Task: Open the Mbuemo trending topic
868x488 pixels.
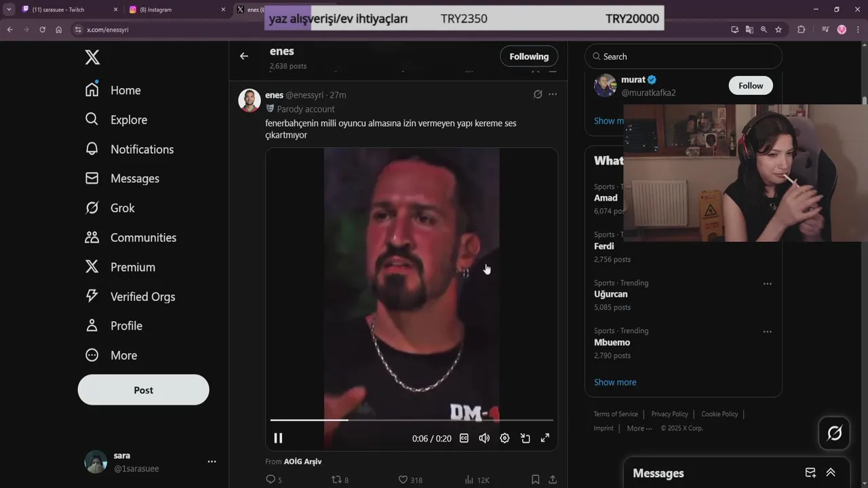Action: point(612,342)
